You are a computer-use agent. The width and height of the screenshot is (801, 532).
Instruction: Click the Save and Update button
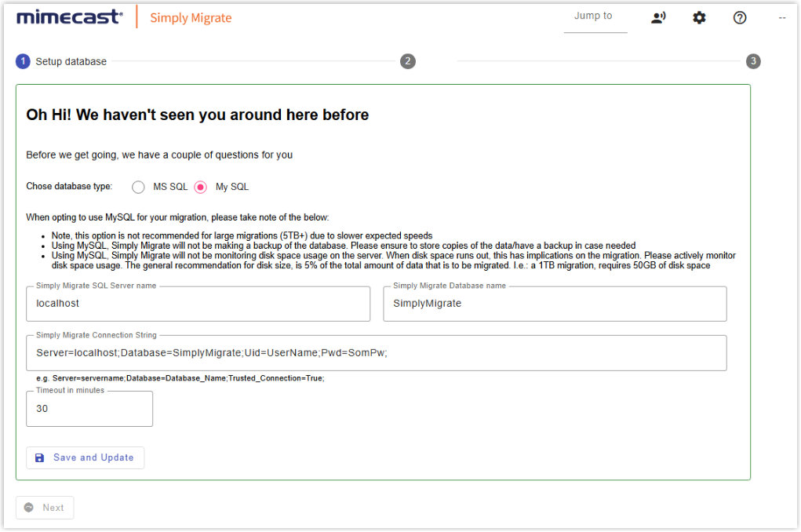pos(86,458)
